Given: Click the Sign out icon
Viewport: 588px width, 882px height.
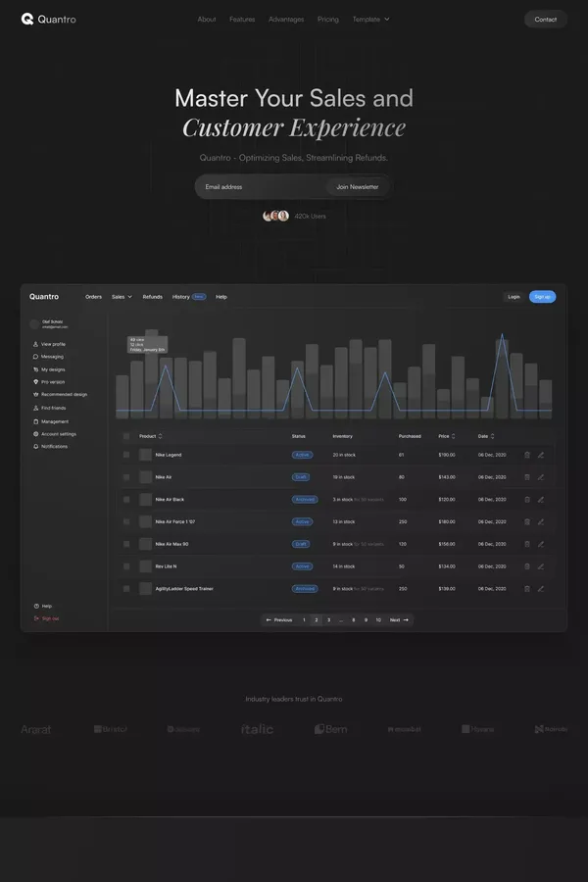Looking at the screenshot, I should pos(36,618).
